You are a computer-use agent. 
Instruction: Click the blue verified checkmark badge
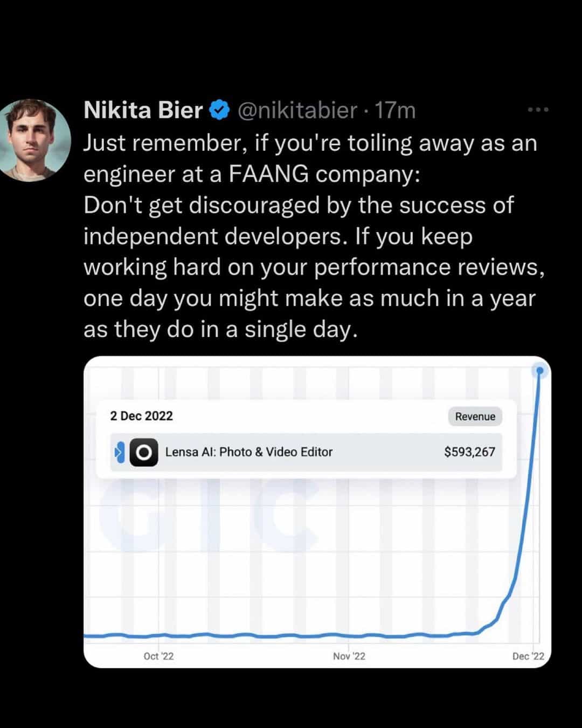220,110
